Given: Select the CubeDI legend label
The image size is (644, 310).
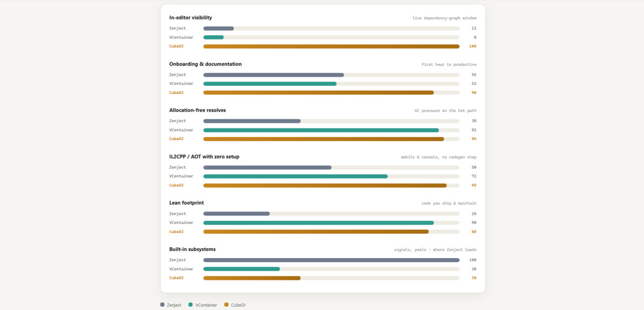Looking at the screenshot, I should click(x=238, y=305).
